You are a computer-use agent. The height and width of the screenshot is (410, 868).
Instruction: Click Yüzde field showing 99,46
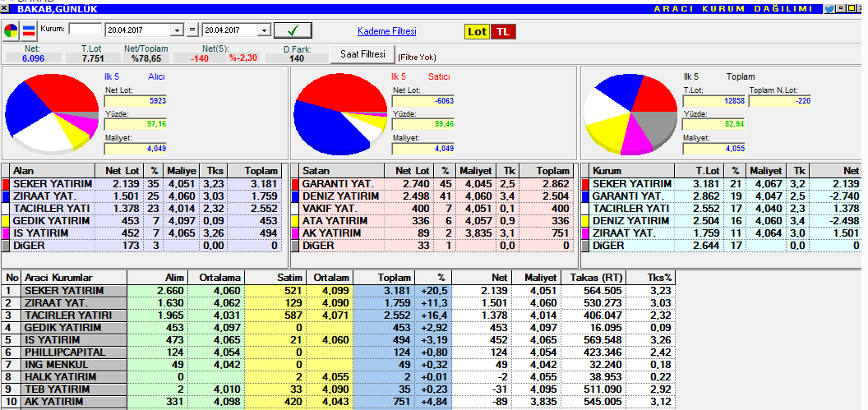tap(423, 125)
